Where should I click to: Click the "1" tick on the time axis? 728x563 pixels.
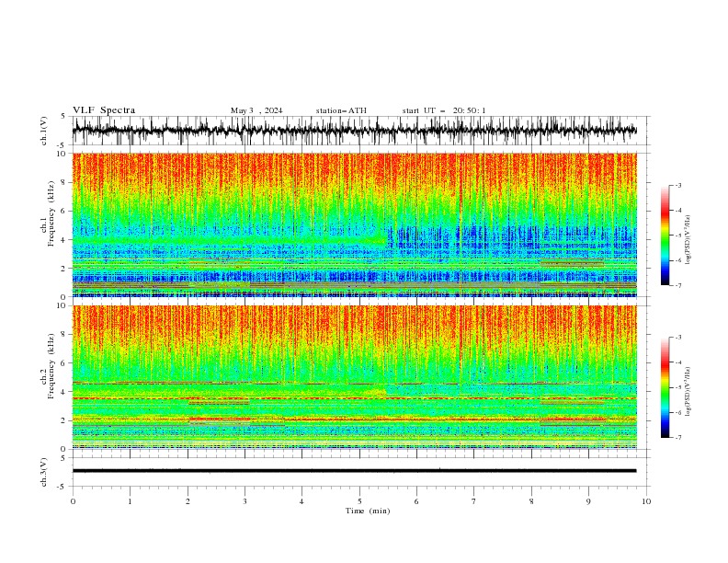click(x=130, y=501)
